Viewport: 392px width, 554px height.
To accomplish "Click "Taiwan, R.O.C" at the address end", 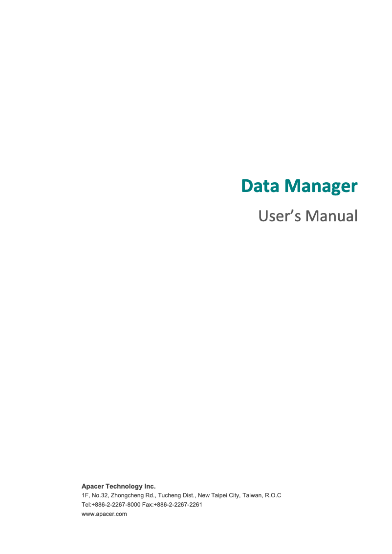I will [261, 495].
